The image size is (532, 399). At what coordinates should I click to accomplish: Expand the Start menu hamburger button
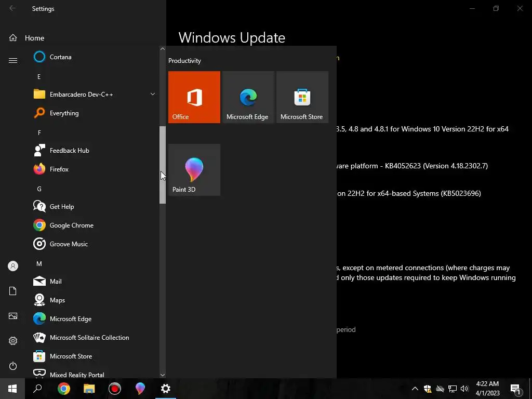pos(13,60)
